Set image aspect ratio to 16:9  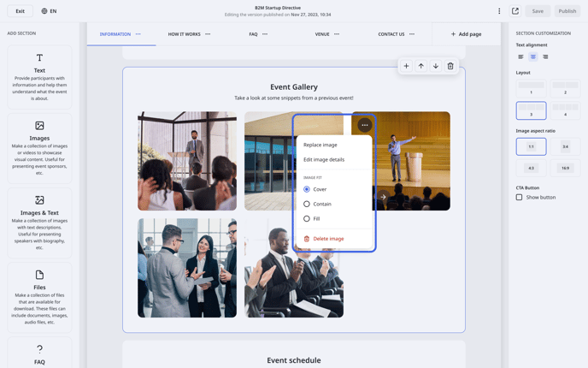tap(565, 168)
